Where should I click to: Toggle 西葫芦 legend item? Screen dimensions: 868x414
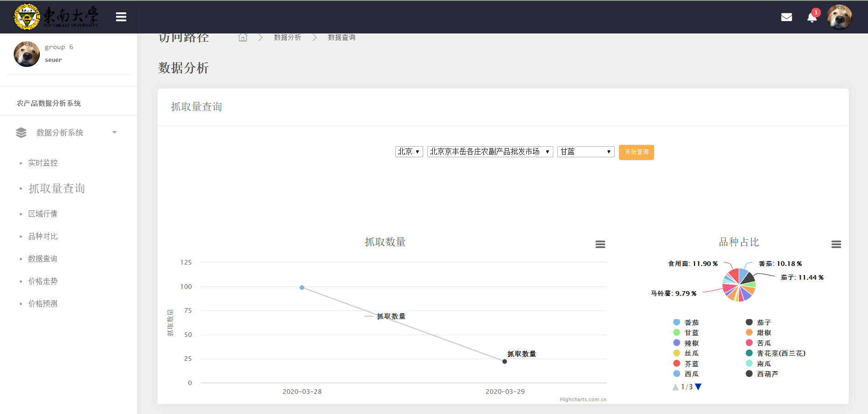pos(762,374)
